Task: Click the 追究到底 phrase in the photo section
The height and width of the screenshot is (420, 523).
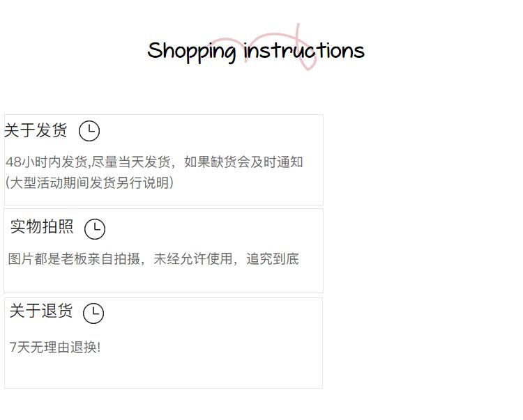Action: point(273,259)
